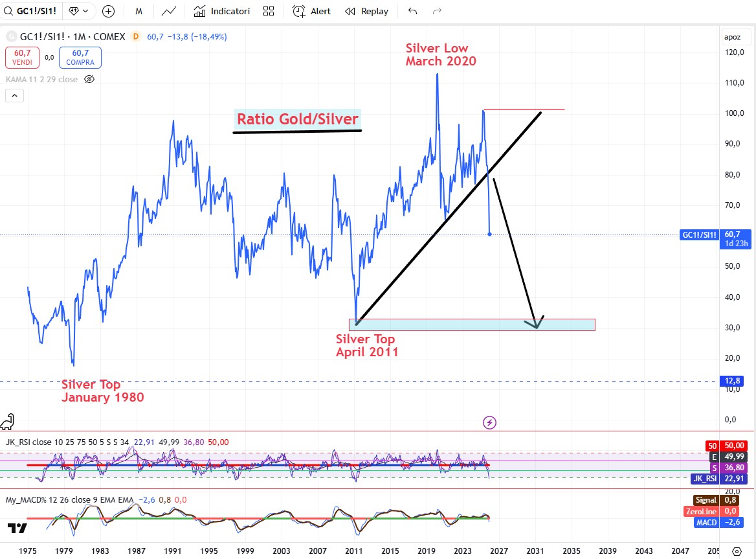Click the E 49,99 scale label
Screen dimensions: 756x559
pos(729,456)
